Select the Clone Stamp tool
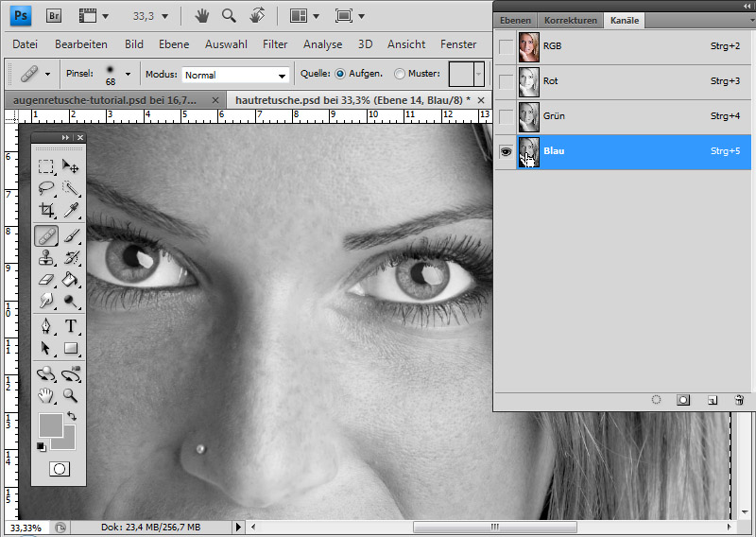 tap(45, 257)
